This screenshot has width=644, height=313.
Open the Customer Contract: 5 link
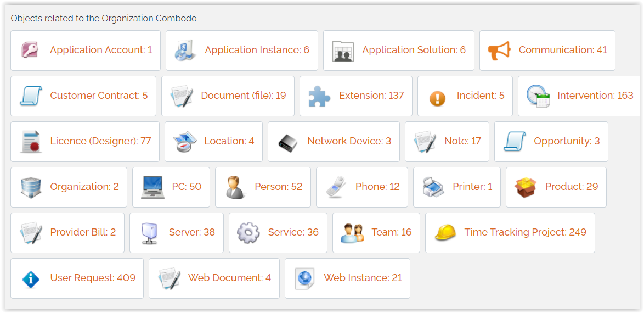pos(99,96)
